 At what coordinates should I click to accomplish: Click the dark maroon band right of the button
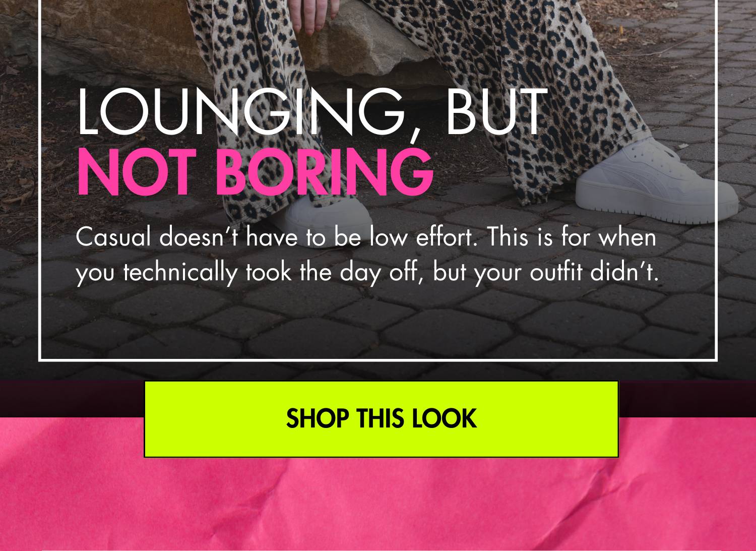tap(687, 399)
